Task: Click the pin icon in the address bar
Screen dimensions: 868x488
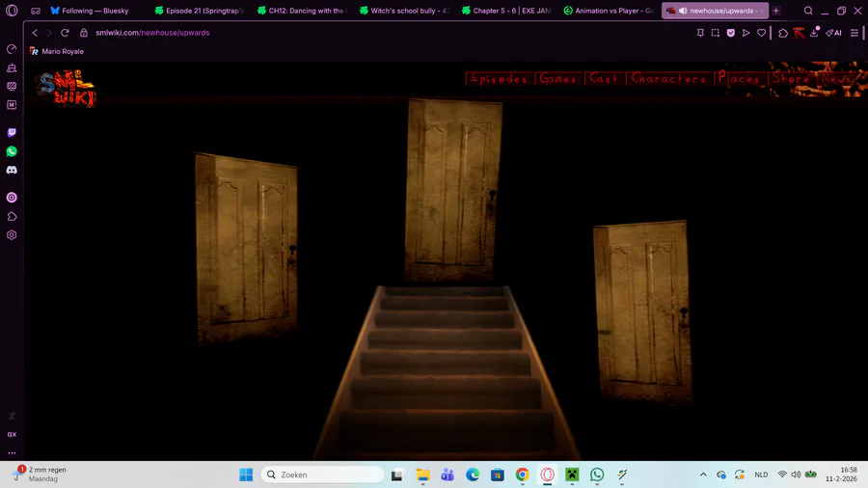Action: [700, 33]
